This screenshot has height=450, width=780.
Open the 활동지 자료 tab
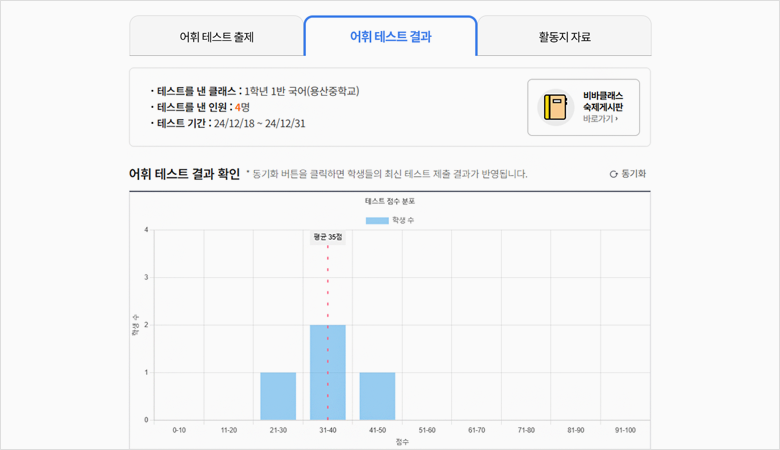564,36
